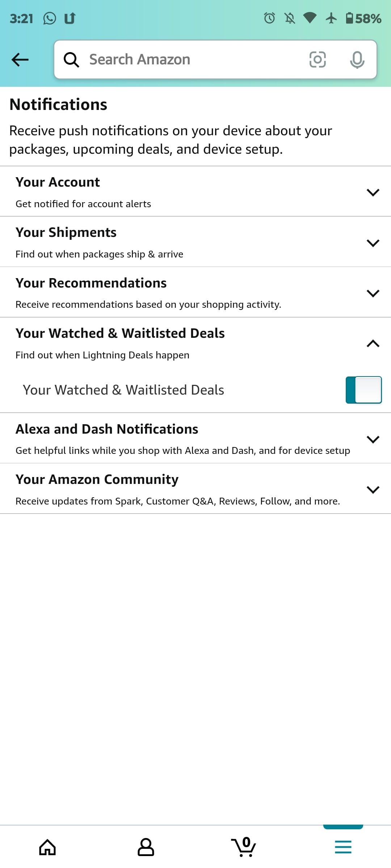Open camera lens search icon
The height and width of the screenshot is (868, 391).
tap(318, 60)
